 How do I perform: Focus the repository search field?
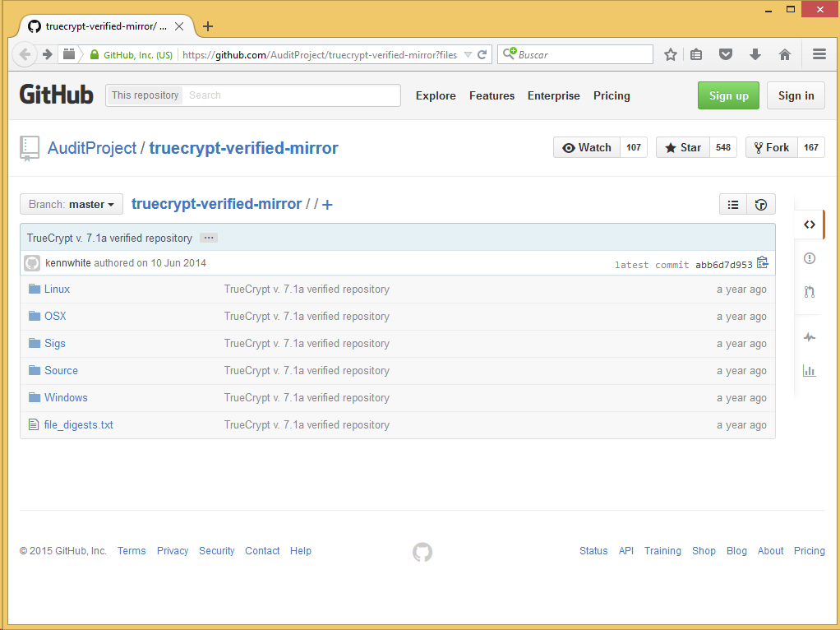pos(293,95)
